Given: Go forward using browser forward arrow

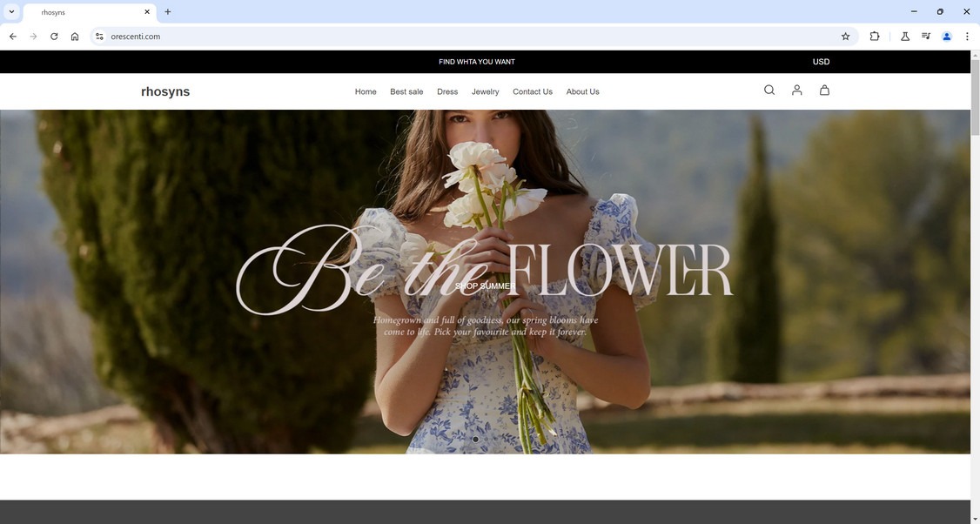Looking at the screenshot, I should (34, 37).
